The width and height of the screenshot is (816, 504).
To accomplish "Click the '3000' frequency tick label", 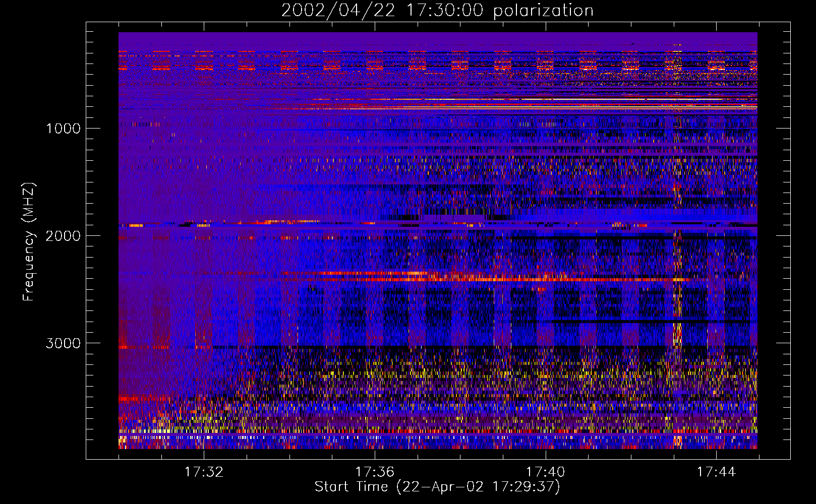I will [63, 343].
